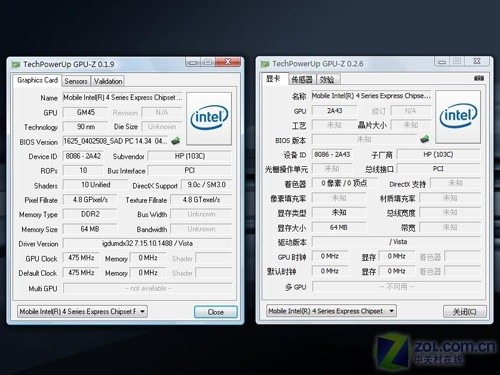
Task: Switch to the 效验 tab
Action: [327, 79]
